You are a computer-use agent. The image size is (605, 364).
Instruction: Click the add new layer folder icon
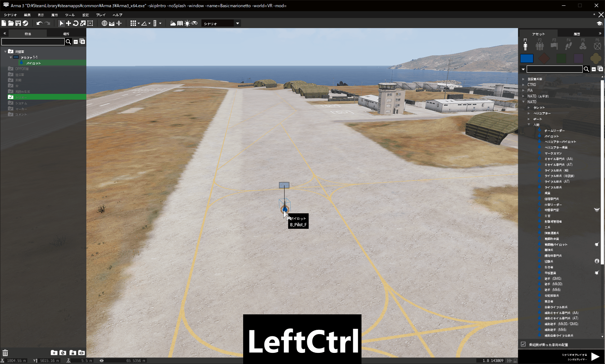(54, 353)
